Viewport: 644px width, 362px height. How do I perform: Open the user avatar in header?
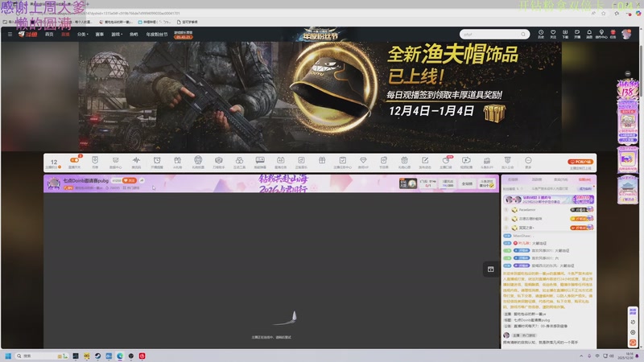tap(626, 34)
